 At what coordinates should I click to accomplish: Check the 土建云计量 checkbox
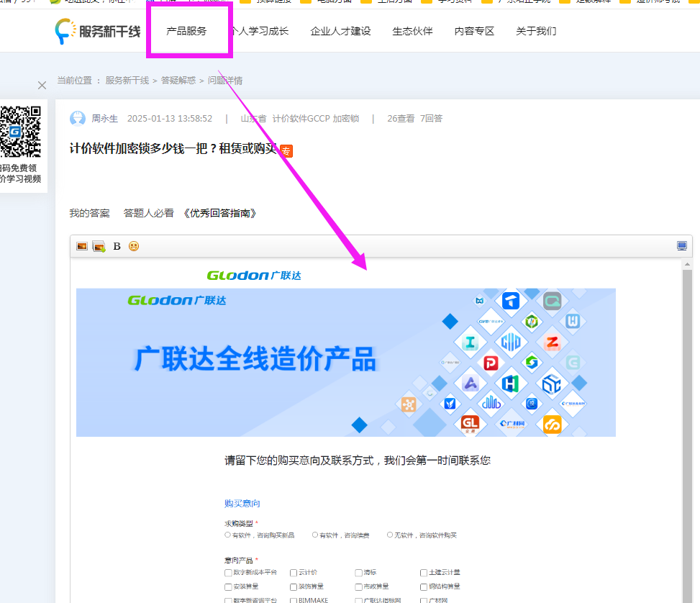pos(424,573)
